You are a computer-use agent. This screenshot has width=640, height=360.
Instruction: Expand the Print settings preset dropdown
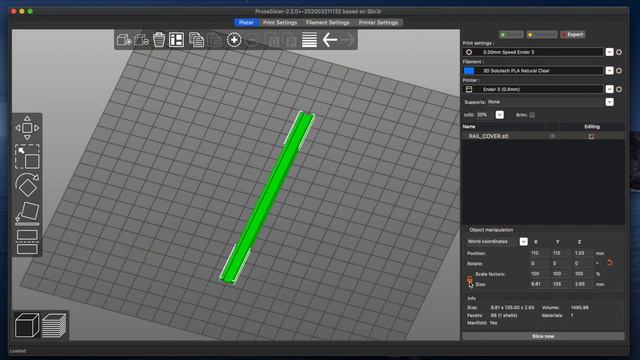[x=609, y=52]
